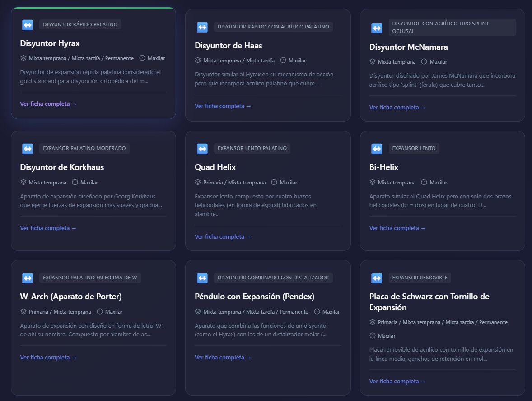
Task: Click the 'Expansor Removible' category badge
Action: (x=420, y=278)
